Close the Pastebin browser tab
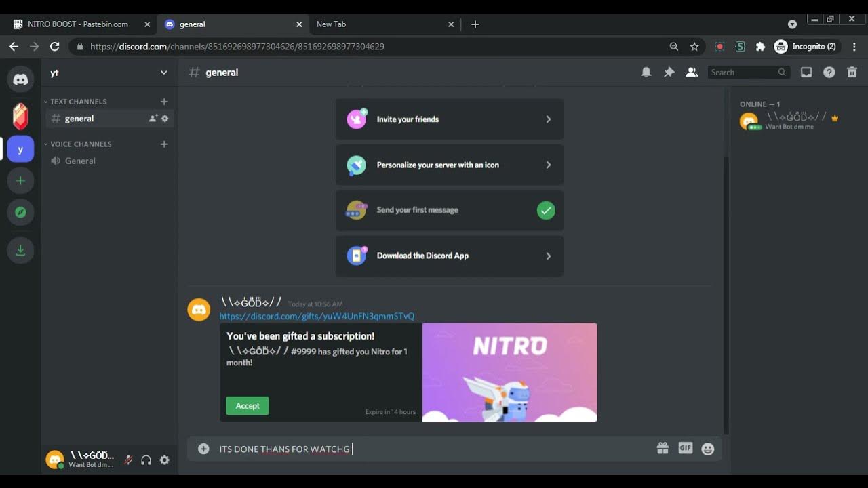Screen dimensions: 868x488 147,24
